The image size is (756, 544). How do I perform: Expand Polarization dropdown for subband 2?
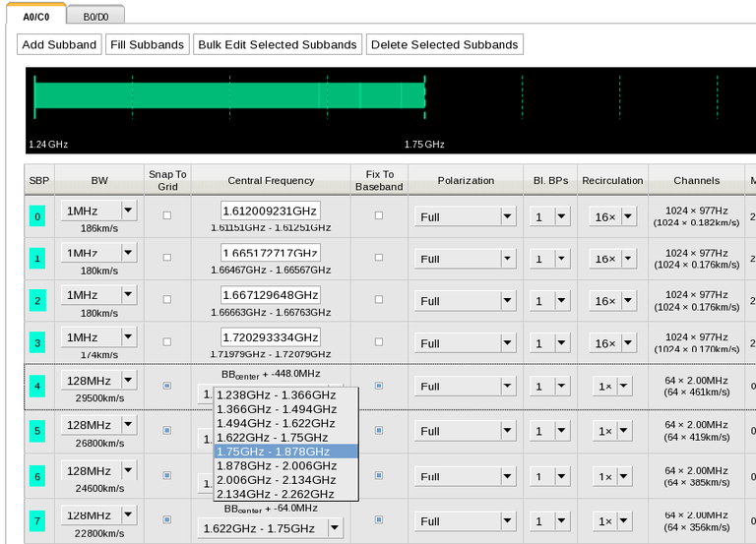tap(506, 301)
